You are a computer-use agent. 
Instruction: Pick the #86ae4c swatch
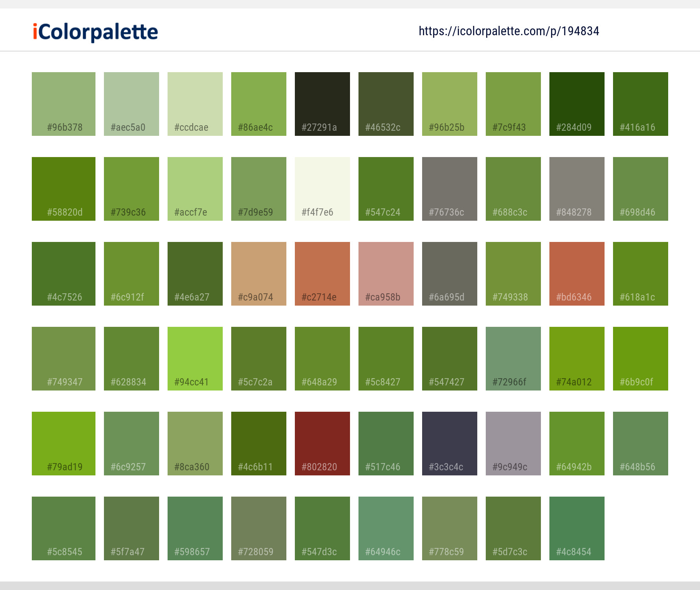coord(259,104)
